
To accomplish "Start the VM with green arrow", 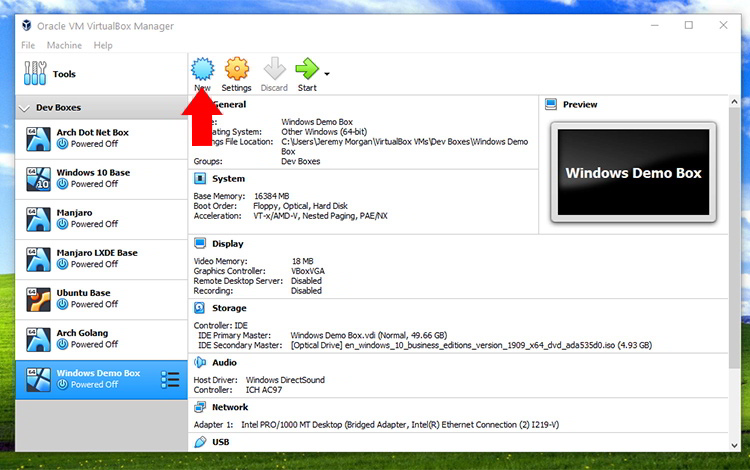I will point(307,69).
